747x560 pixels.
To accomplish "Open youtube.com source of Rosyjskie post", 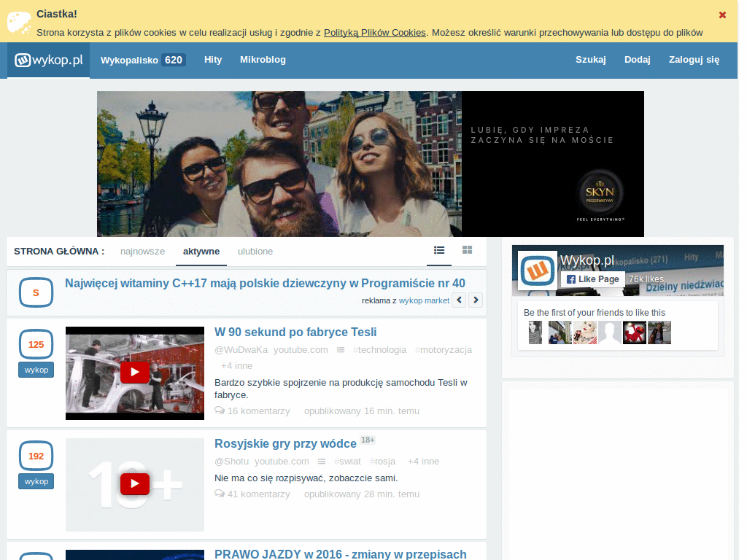I will click(282, 462).
